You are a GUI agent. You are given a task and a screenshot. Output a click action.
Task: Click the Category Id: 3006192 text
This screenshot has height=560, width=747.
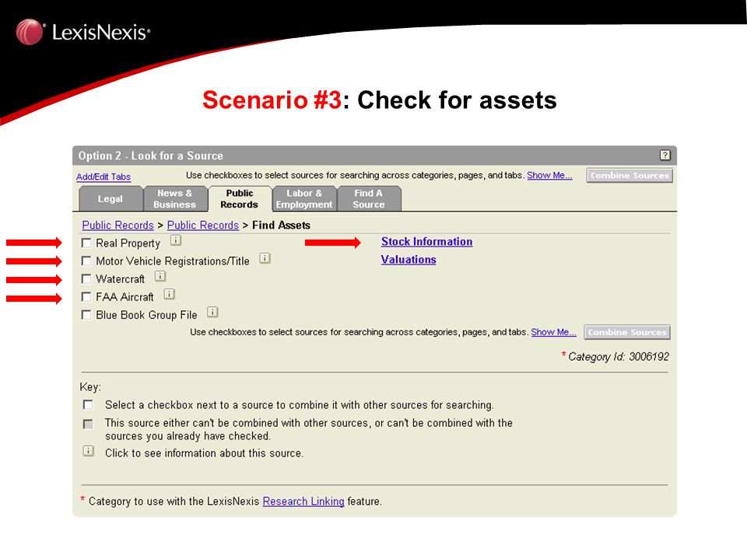619,357
